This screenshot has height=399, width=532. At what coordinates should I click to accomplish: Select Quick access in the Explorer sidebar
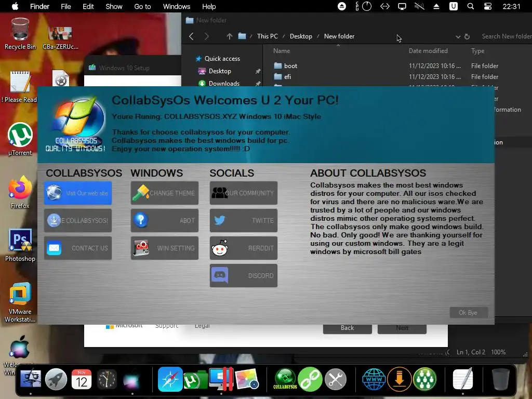coord(222,59)
